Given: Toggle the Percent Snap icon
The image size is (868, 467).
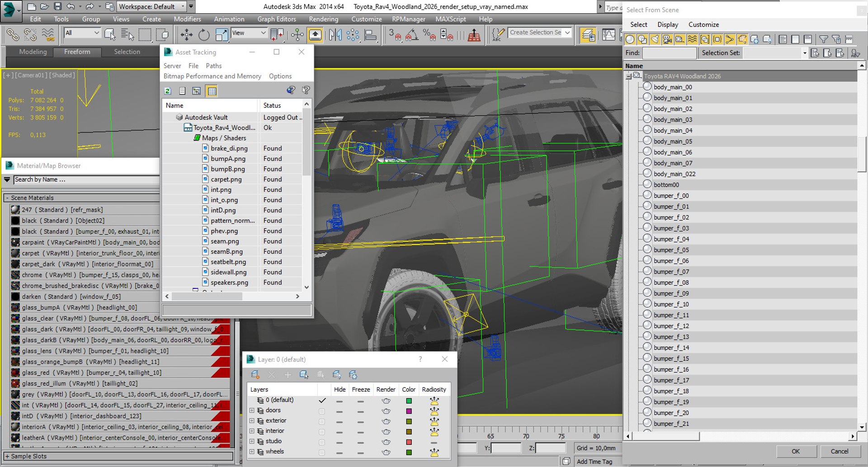Looking at the screenshot, I should 429,35.
